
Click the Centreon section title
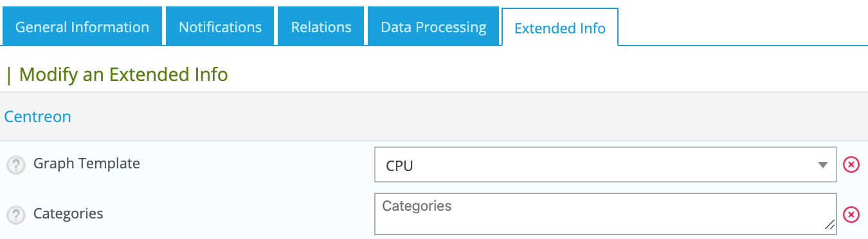click(37, 117)
